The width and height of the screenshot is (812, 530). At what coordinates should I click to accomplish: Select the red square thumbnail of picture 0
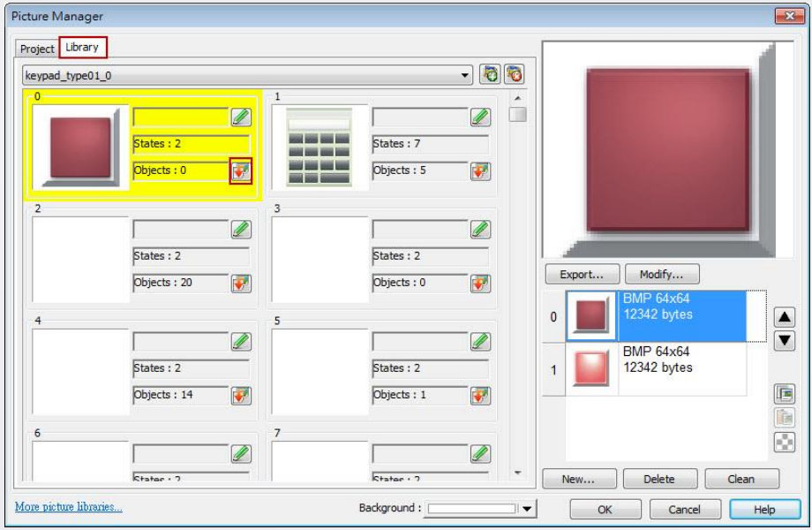[80, 148]
